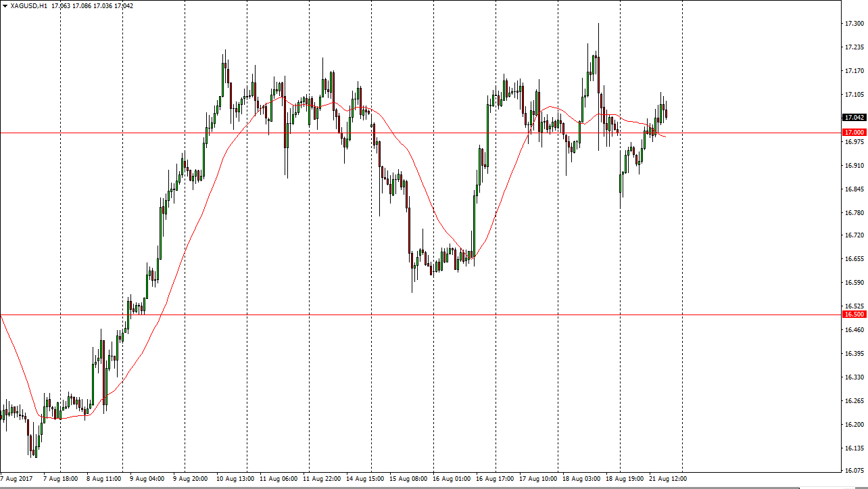
Task: Click the black 17.042 current price tag
Action: (854, 117)
